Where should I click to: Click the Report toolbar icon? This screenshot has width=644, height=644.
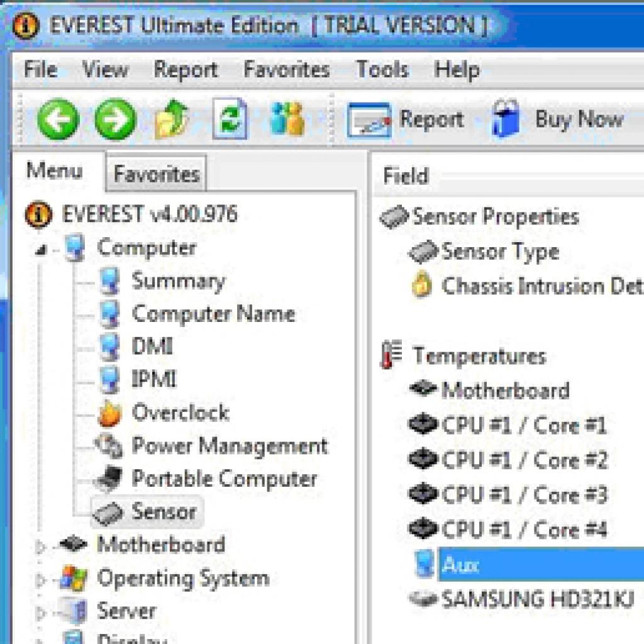[x=369, y=120]
